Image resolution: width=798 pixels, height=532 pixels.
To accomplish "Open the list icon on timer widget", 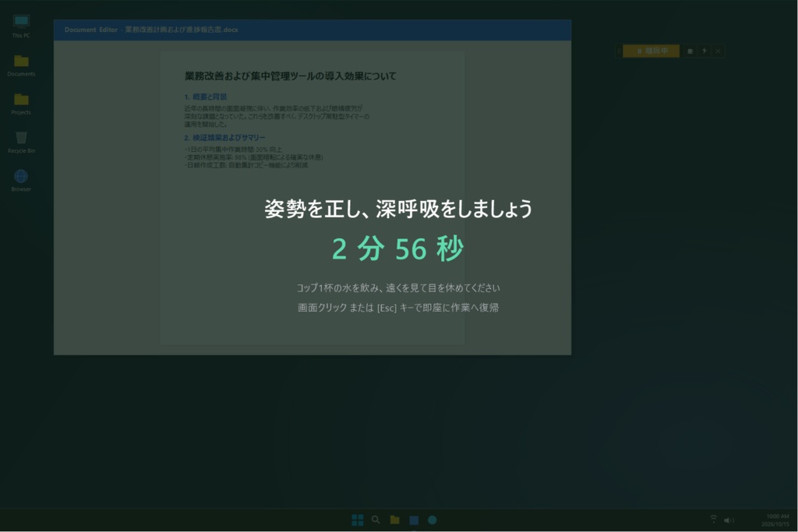I will 690,51.
